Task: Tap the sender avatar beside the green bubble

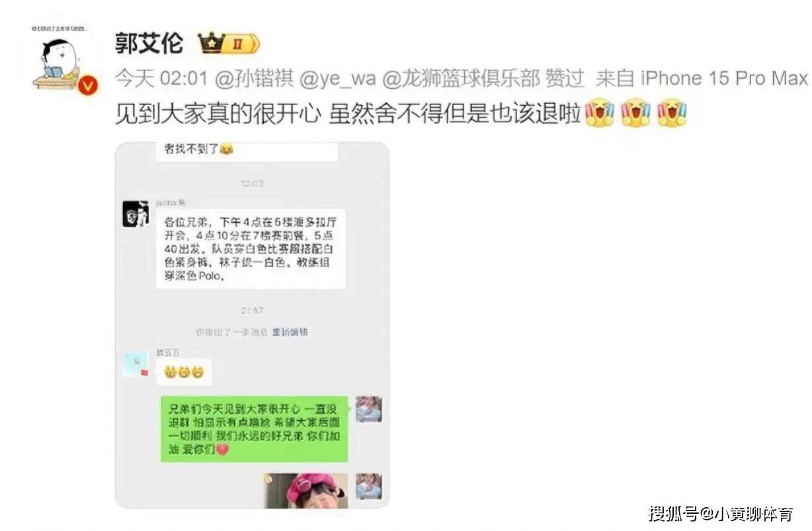Action: pos(368,409)
